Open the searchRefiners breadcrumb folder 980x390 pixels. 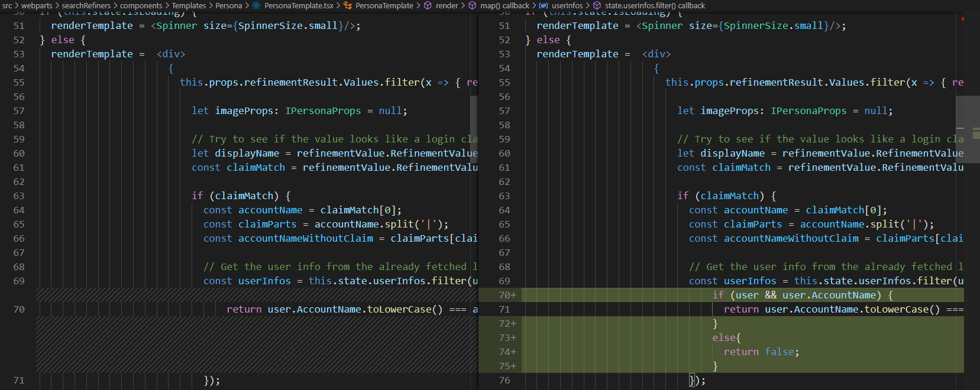point(86,5)
